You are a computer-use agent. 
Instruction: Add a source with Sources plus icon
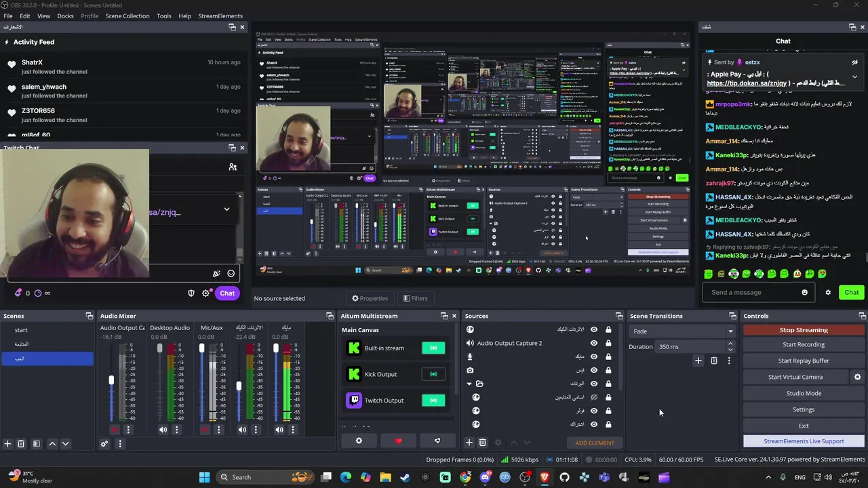469,443
